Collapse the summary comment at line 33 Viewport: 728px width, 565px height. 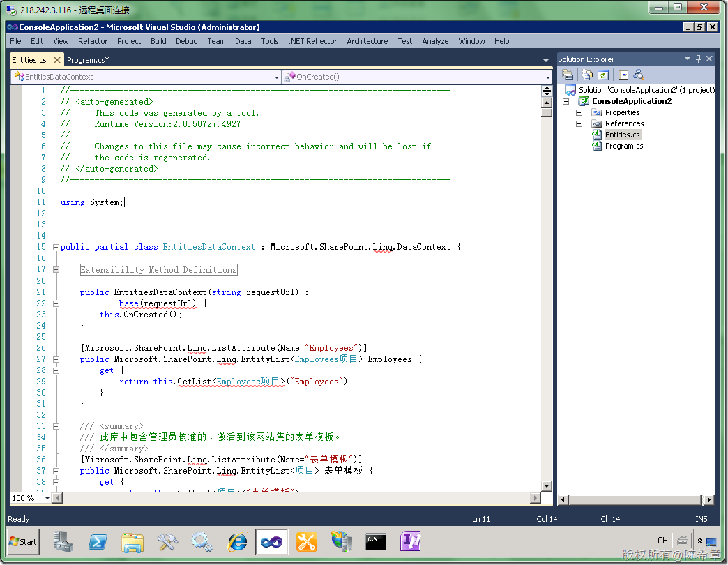pos(56,426)
